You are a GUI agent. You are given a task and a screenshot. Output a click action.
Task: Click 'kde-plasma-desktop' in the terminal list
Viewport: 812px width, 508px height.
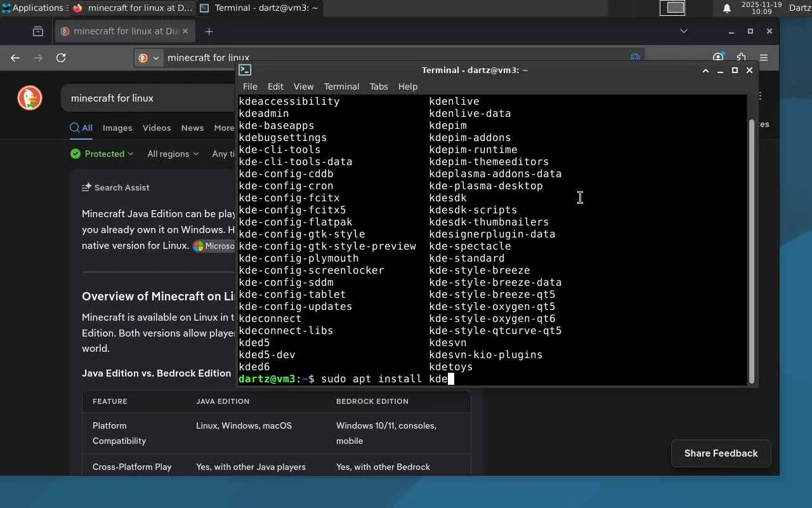pos(486,186)
